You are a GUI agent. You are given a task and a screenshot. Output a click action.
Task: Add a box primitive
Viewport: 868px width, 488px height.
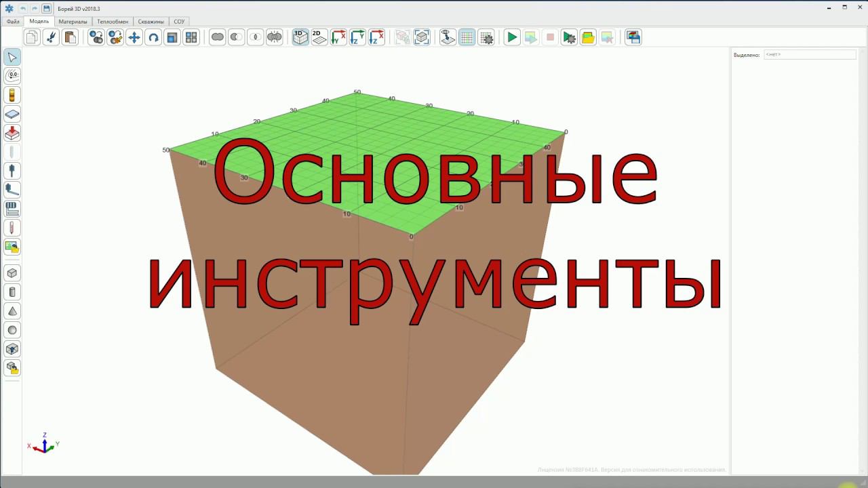12,273
